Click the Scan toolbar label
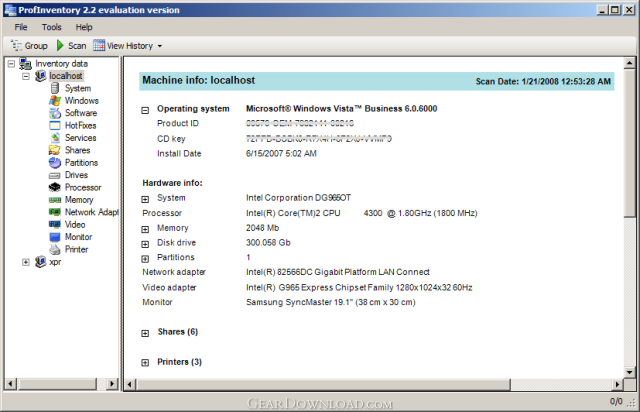 pyautogui.click(x=77, y=46)
